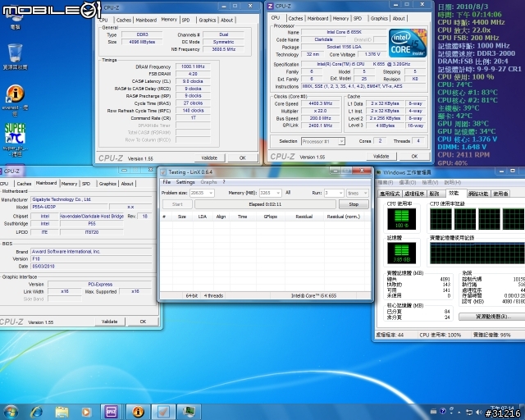Image resolution: width=525 pixels, height=420 pixels.
Task: Select Everest taskbar button
Action: click(x=138, y=411)
